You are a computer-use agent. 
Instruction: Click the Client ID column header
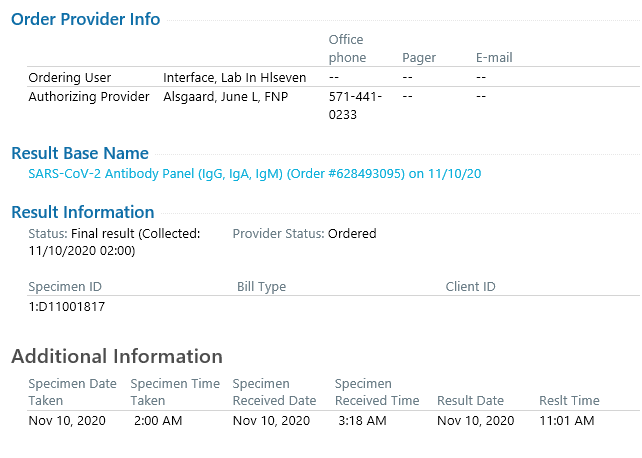[470, 287]
